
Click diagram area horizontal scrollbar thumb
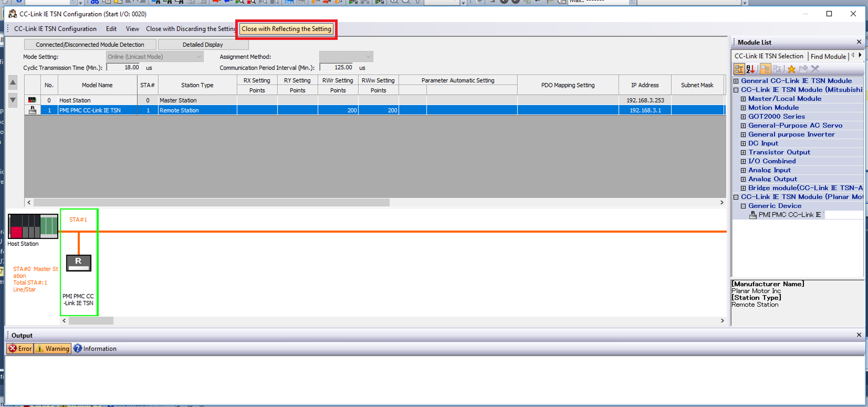91,321
